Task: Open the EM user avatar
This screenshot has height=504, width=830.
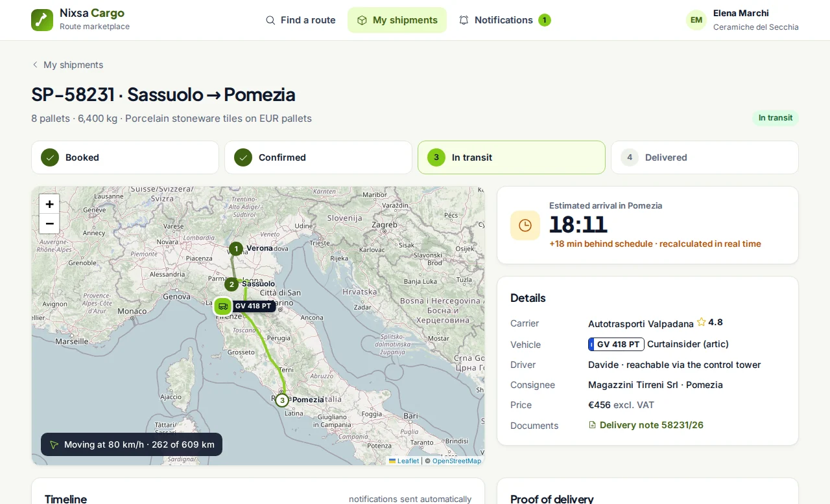Action: click(x=696, y=20)
